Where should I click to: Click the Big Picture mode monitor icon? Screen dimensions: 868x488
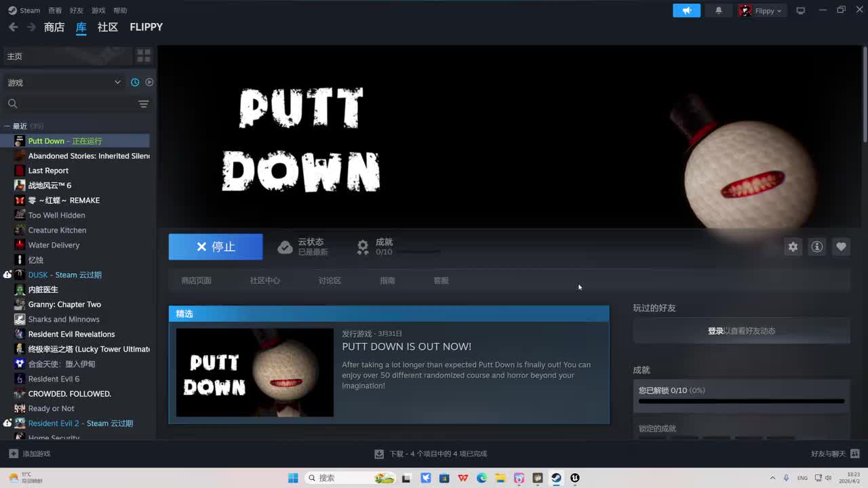coord(801,10)
